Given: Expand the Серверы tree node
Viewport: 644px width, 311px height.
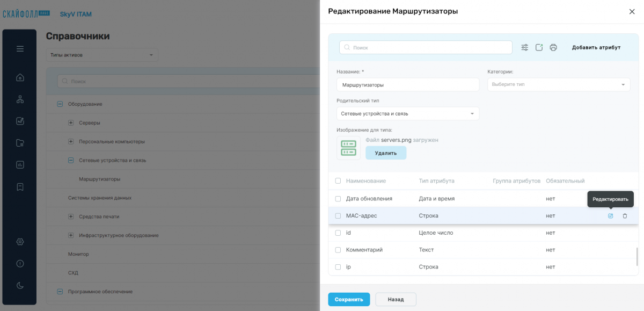Looking at the screenshot, I should pyautogui.click(x=71, y=123).
